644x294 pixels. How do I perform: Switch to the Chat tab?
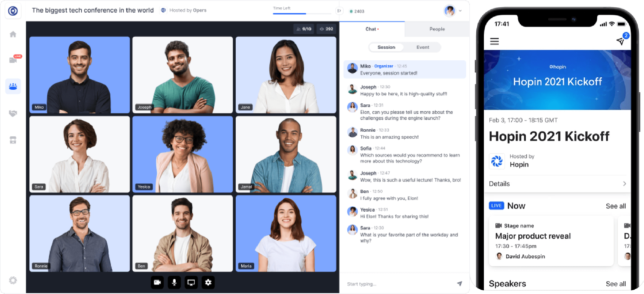click(372, 29)
